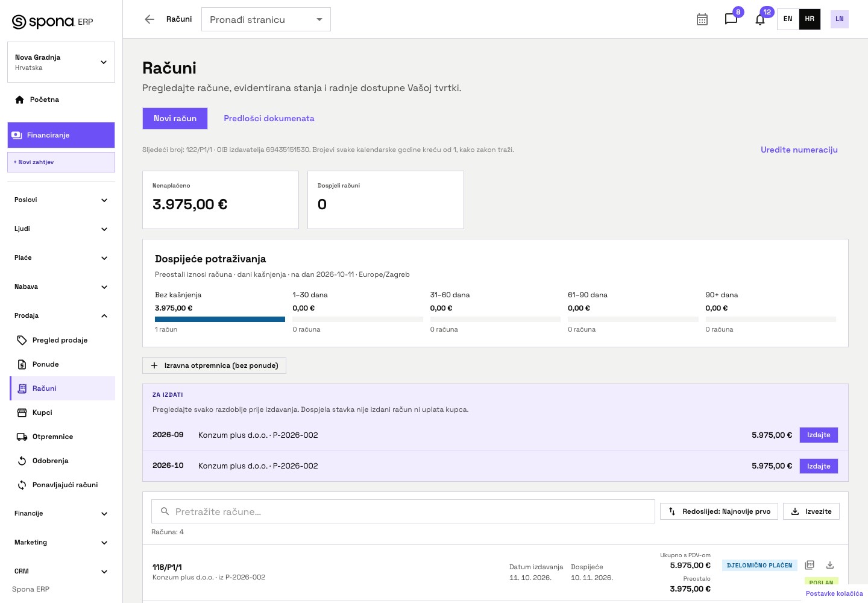
Task: Click the Spona ERP logo
Action: click(x=52, y=22)
